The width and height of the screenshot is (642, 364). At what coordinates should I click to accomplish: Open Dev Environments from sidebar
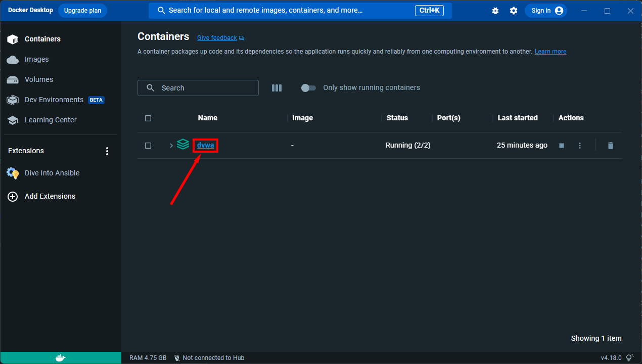pos(54,100)
